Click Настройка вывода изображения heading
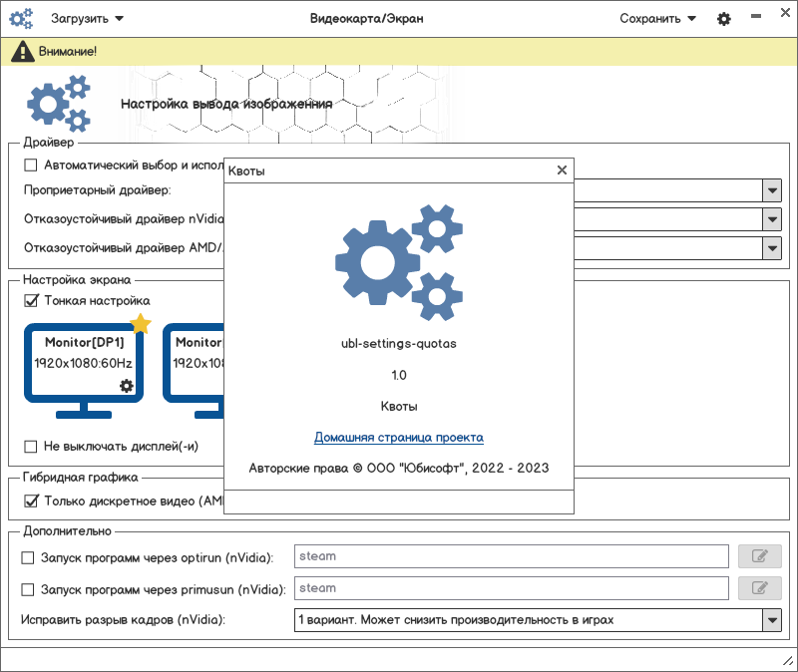 coord(226,104)
